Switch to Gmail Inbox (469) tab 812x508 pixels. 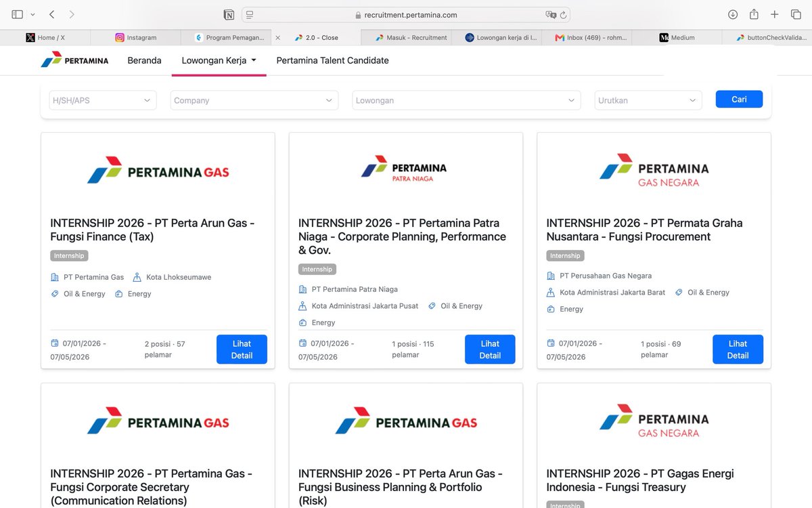pyautogui.click(x=586, y=37)
